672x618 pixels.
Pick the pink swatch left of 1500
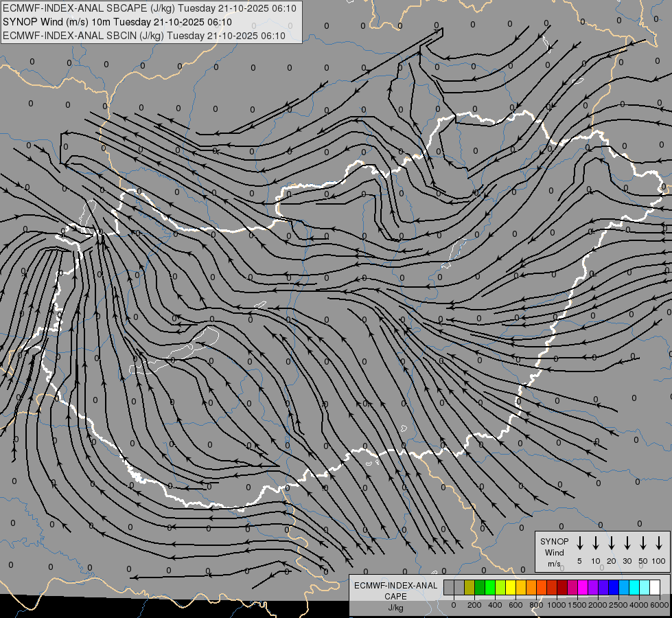tap(572, 587)
